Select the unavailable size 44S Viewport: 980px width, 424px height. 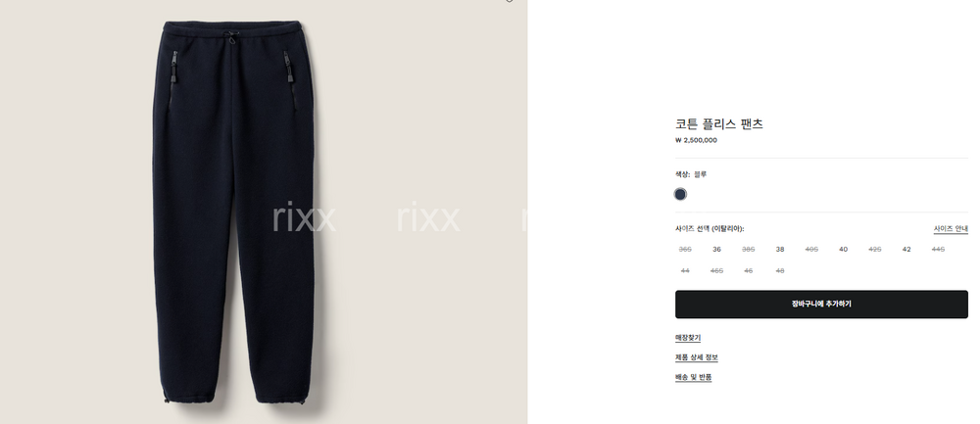[938, 249]
